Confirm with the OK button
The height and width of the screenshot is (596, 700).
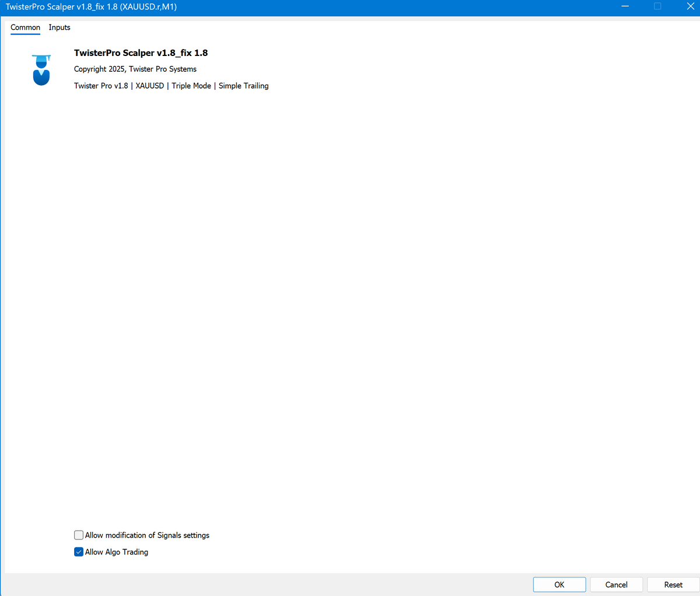559,584
